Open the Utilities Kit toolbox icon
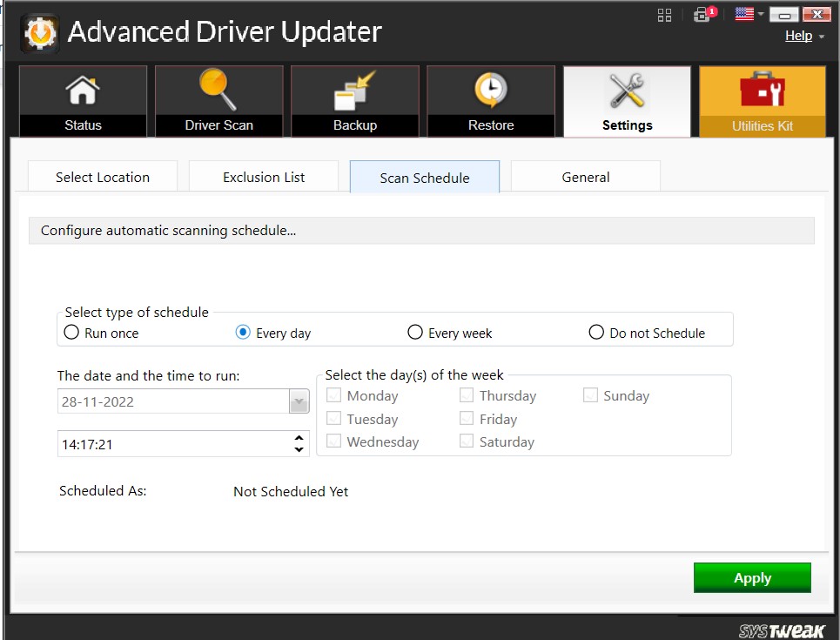Image resolution: width=840 pixels, height=640 pixels. pos(762,91)
